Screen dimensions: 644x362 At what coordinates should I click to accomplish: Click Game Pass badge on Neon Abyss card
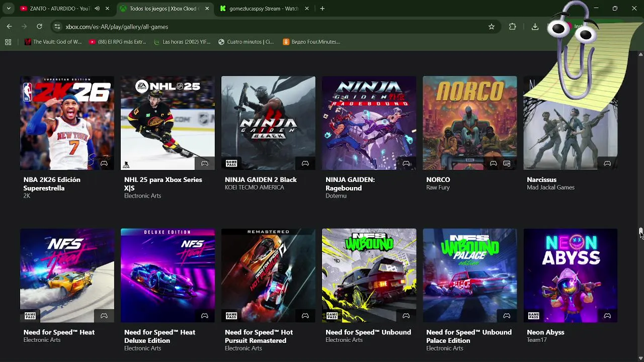pyautogui.click(x=533, y=316)
